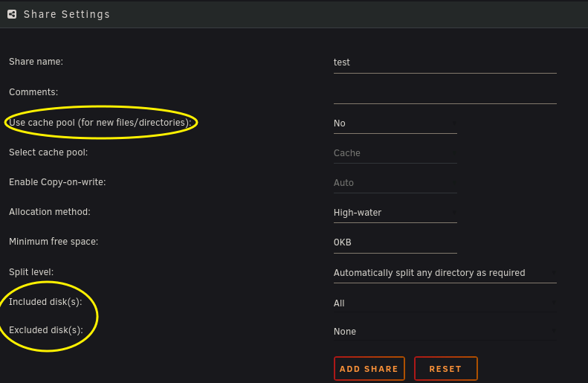Open the Split level dropdown
This screenshot has height=383, width=588.
point(445,273)
